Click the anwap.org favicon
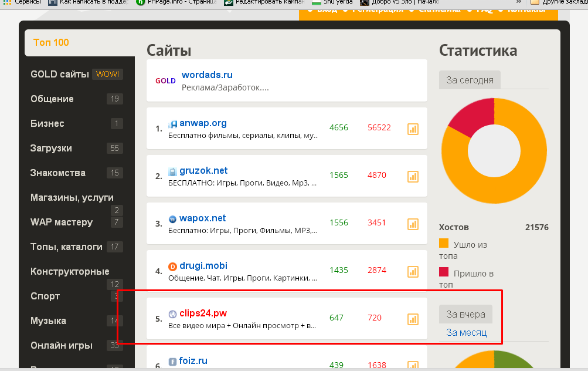Image resolution: width=588 pixels, height=371 pixels. 172,124
